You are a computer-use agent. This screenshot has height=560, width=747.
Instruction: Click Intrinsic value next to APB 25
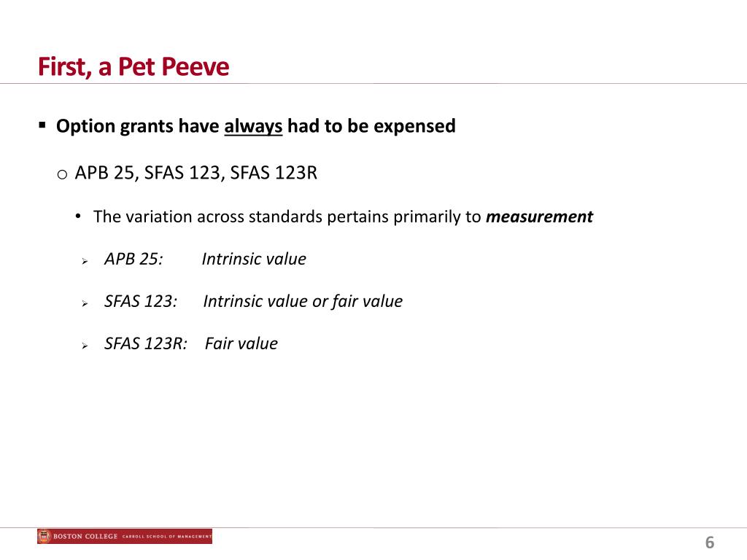click(x=254, y=259)
